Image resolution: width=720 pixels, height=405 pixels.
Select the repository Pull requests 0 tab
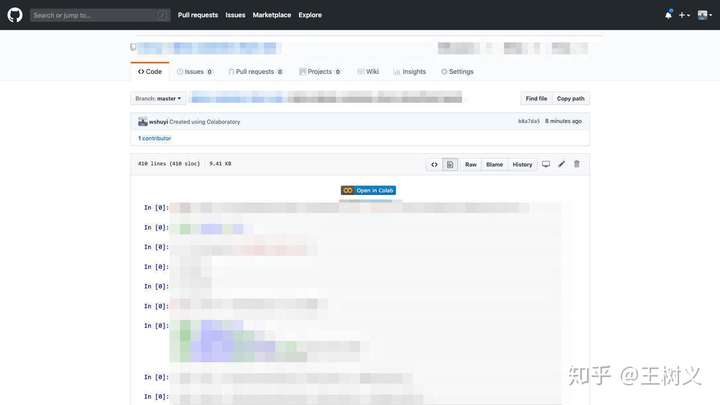(255, 72)
